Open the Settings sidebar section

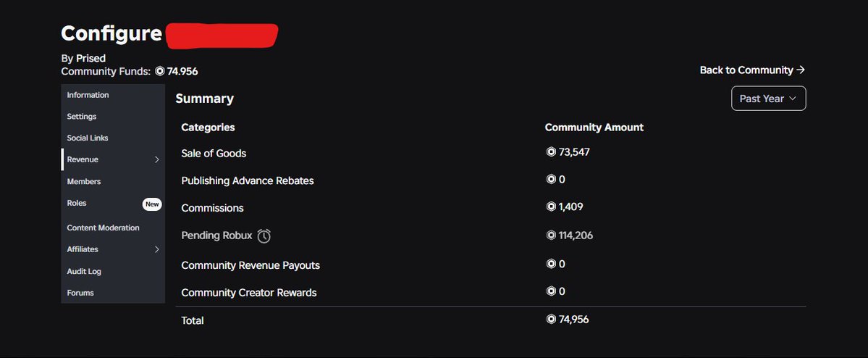[x=113, y=117]
